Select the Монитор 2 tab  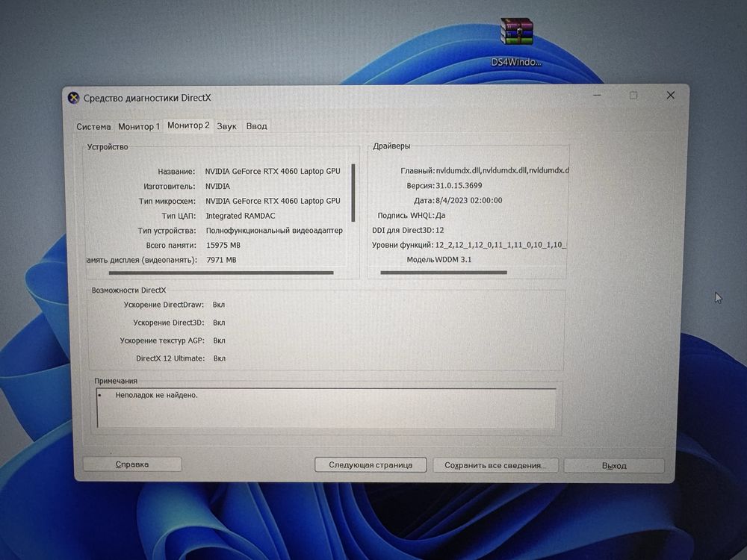[x=188, y=125]
